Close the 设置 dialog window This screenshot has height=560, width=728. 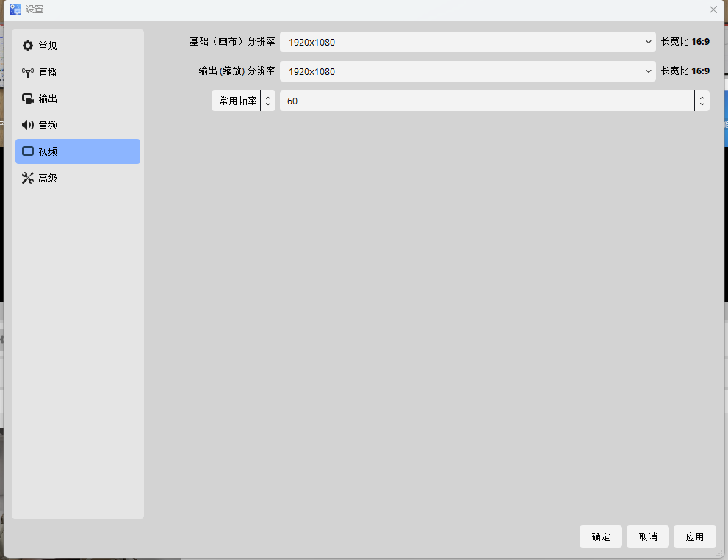713,10
